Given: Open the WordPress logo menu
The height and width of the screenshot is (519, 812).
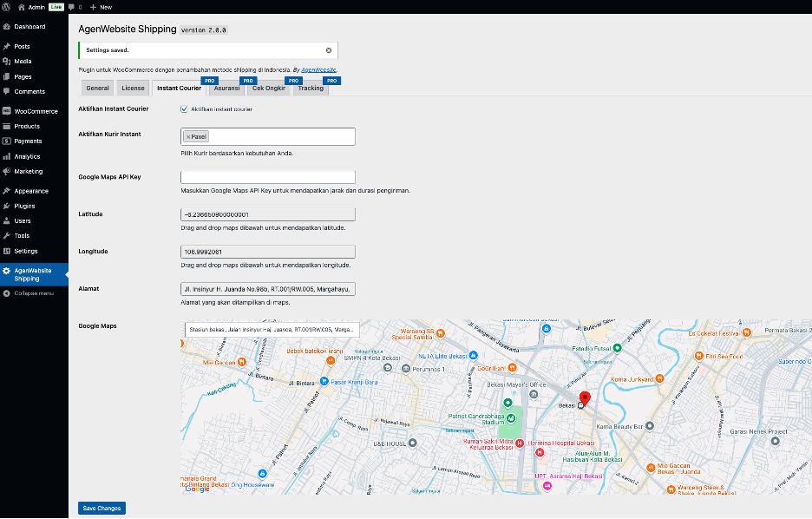Looking at the screenshot, I should click(6, 7).
